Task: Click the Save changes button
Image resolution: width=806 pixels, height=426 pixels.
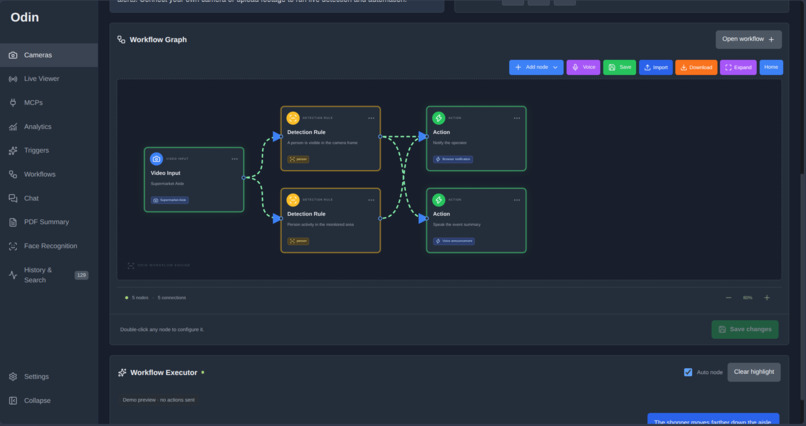Action: [x=745, y=329]
